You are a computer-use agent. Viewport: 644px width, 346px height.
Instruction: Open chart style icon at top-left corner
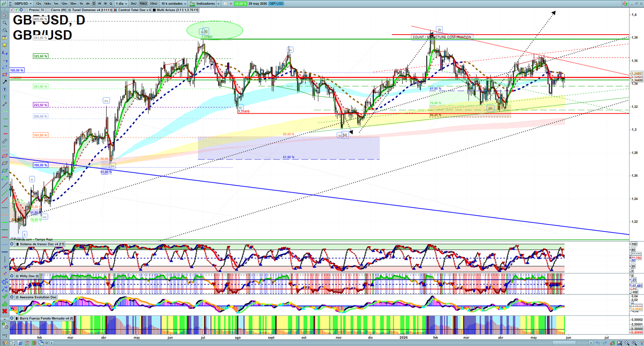pos(4,4)
